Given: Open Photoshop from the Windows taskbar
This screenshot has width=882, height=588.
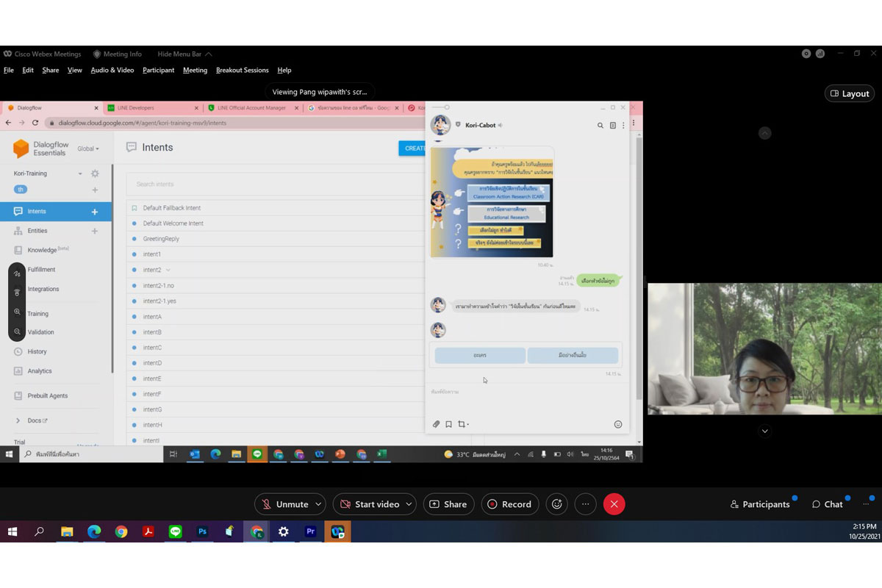Looking at the screenshot, I should [202, 531].
